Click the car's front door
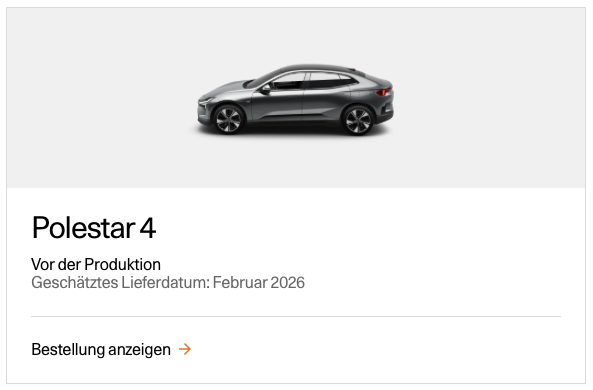 tap(278, 102)
